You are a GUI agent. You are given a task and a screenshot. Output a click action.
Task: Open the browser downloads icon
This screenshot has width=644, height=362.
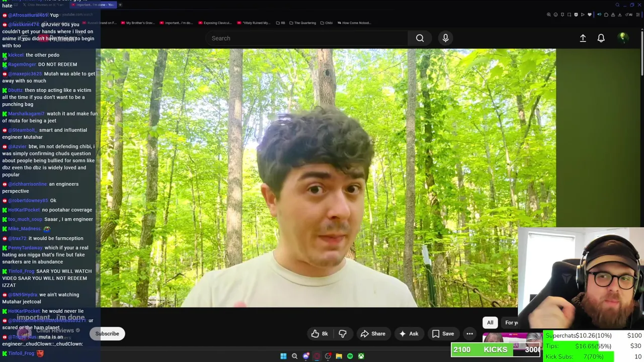(x=619, y=15)
